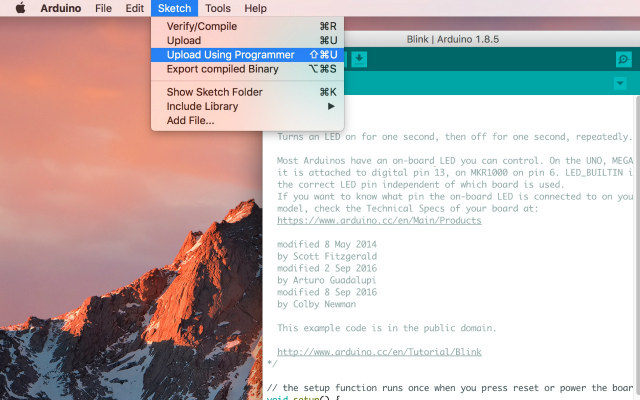Click the 'by Scott Fitzgerald' comment line
Screen dimensions: 640x400
(x=327, y=256)
